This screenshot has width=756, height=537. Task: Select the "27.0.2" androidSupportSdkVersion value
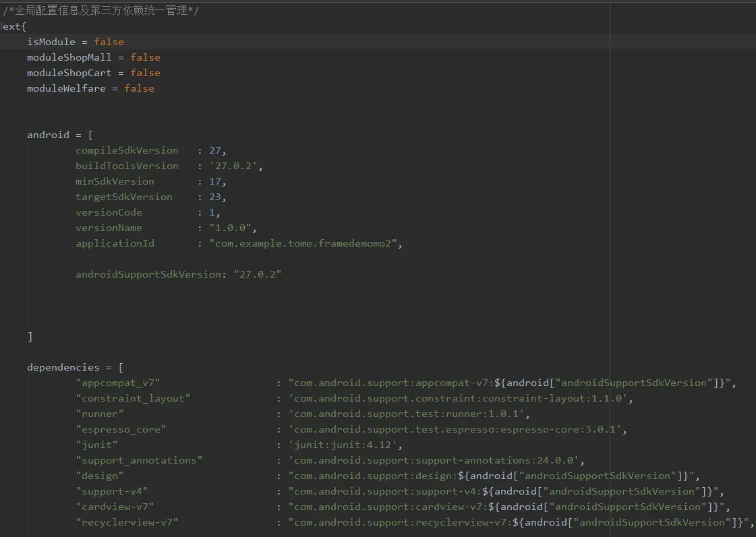click(258, 274)
